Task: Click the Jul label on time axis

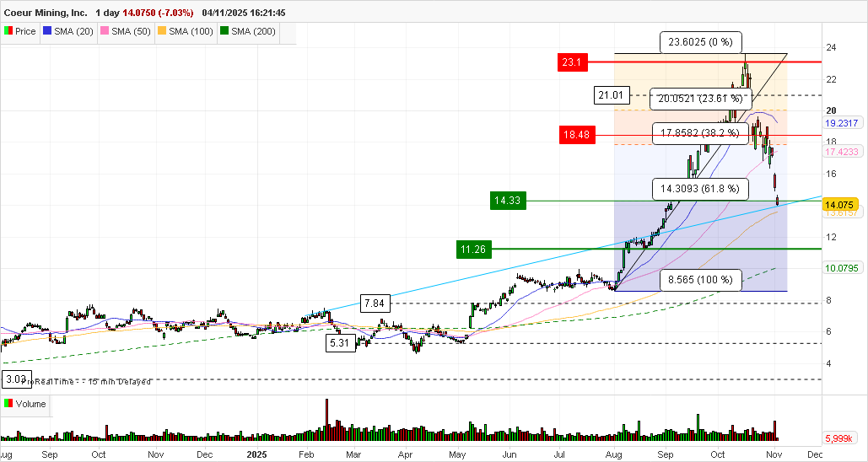Action: click(559, 454)
